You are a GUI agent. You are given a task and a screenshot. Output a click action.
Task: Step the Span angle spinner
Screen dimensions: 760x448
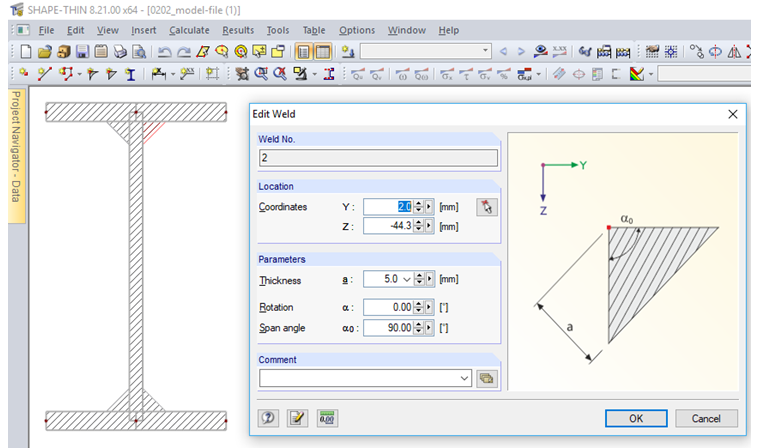[419, 328]
